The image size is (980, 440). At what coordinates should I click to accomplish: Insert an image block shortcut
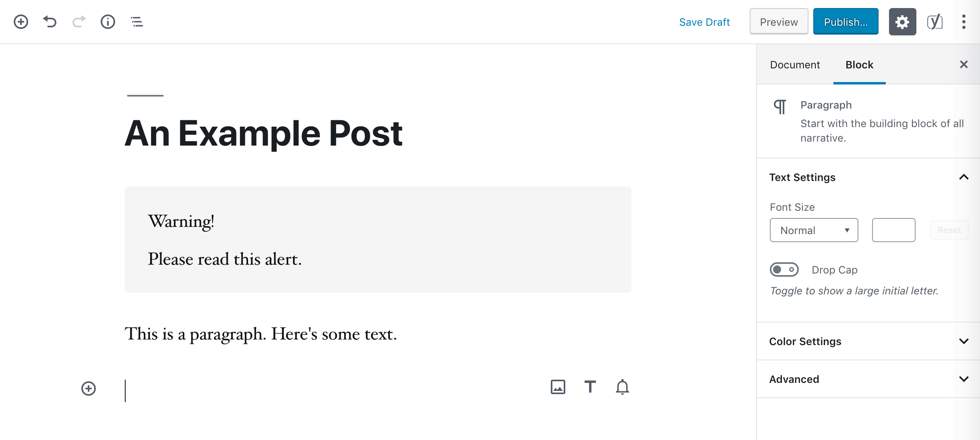558,387
